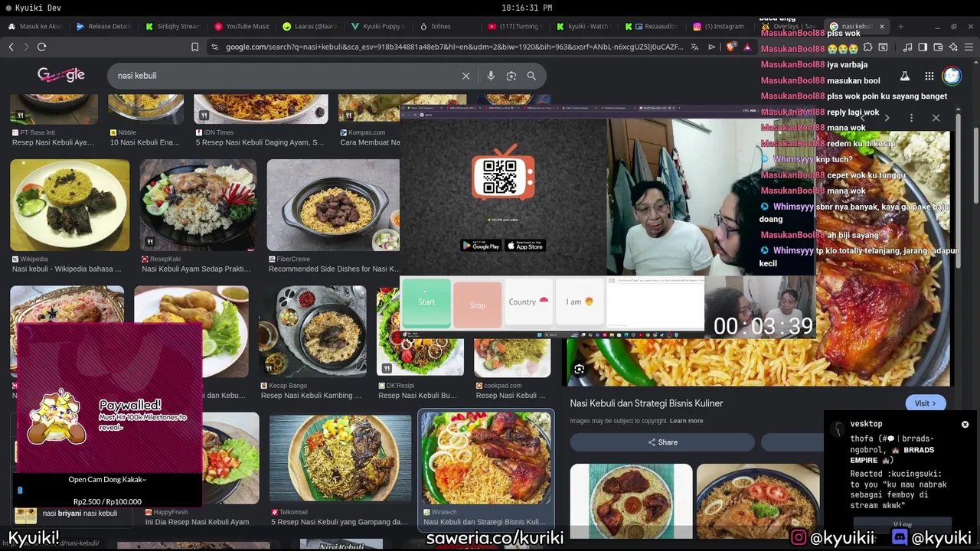
Task: Close the image preview panel
Action: click(x=936, y=118)
